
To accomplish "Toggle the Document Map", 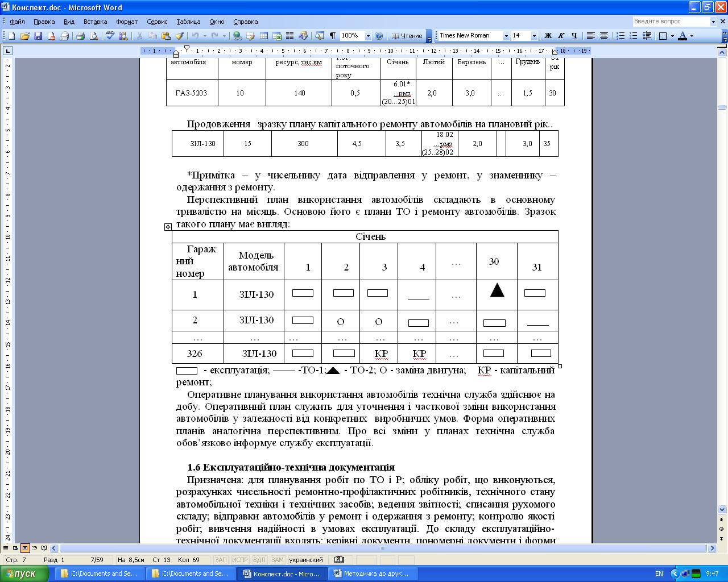I will [320, 36].
